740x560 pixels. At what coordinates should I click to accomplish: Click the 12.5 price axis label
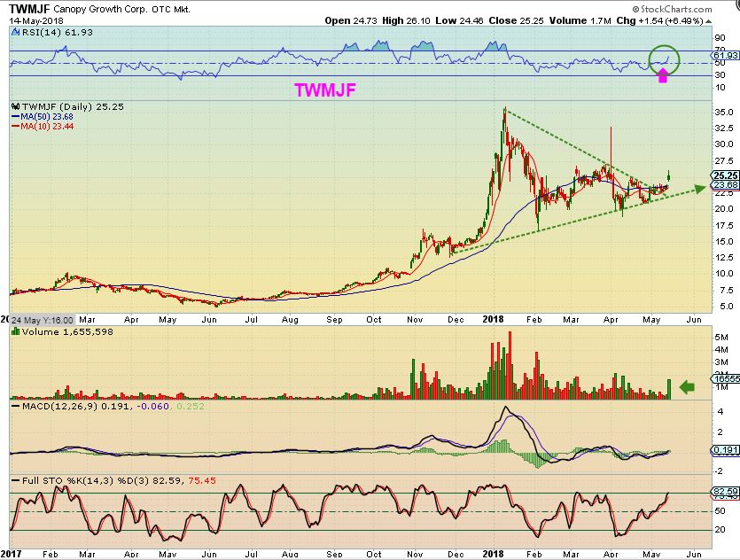point(724,258)
